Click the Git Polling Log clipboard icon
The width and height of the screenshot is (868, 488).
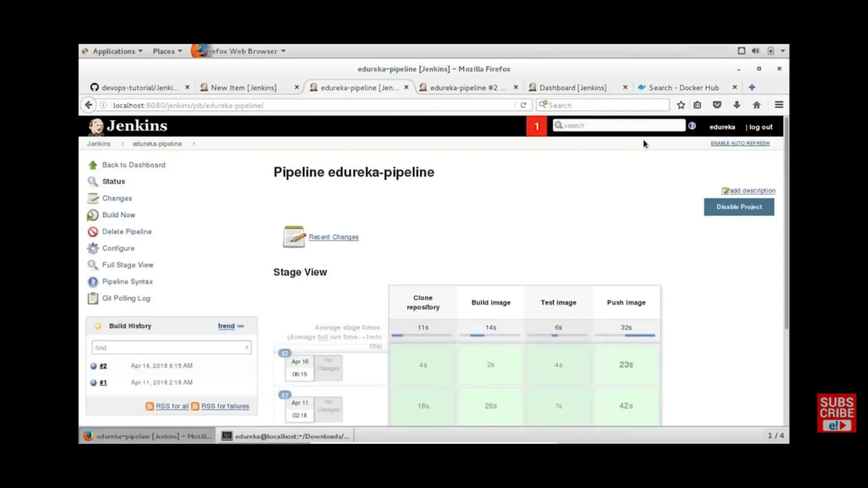point(93,298)
